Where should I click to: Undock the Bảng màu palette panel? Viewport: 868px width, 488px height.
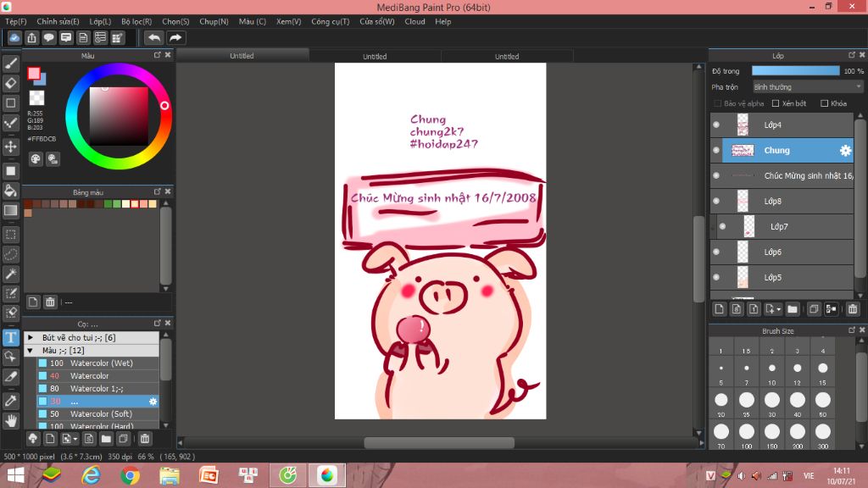click(x=157, y=191)
